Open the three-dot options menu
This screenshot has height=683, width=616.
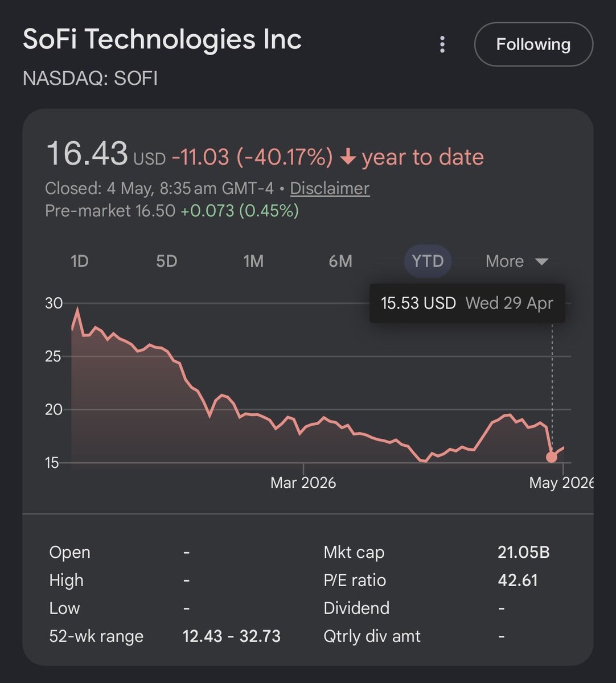pyautogui.click(x=442, y=44)
